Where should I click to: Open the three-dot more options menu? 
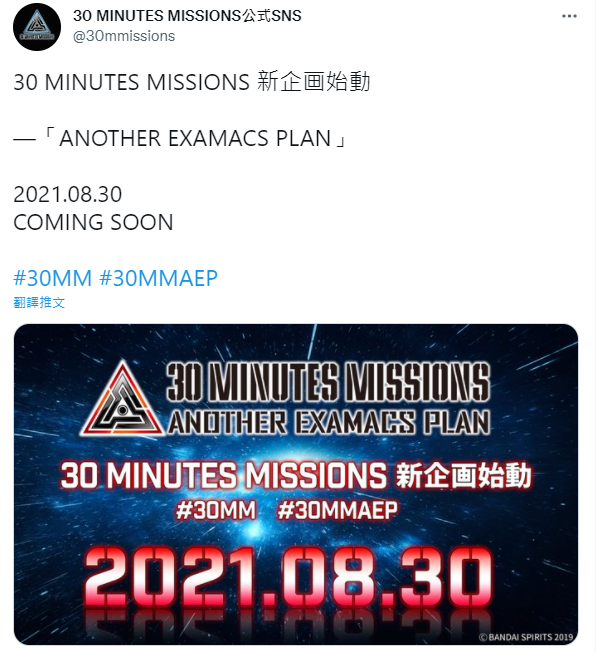coord(569,16)
